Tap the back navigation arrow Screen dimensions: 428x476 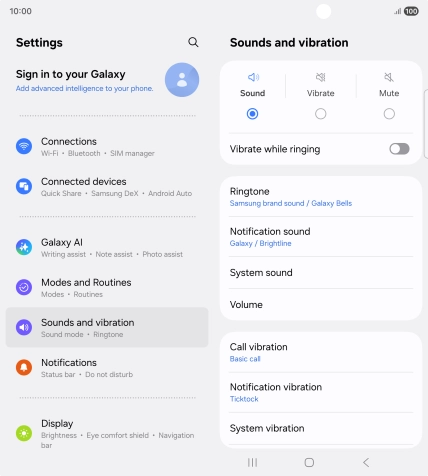(x=366, y=462)
